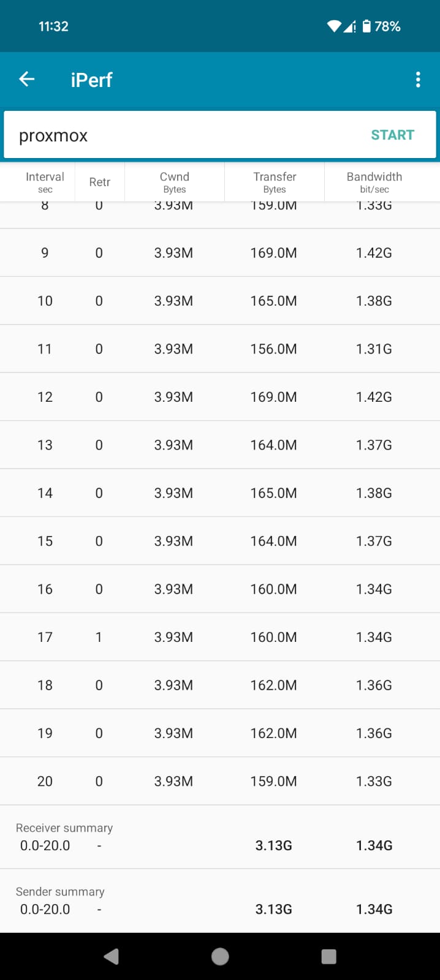Tap the 11:32 clock in status bar
440x980 pixels.
pos(53,26)
